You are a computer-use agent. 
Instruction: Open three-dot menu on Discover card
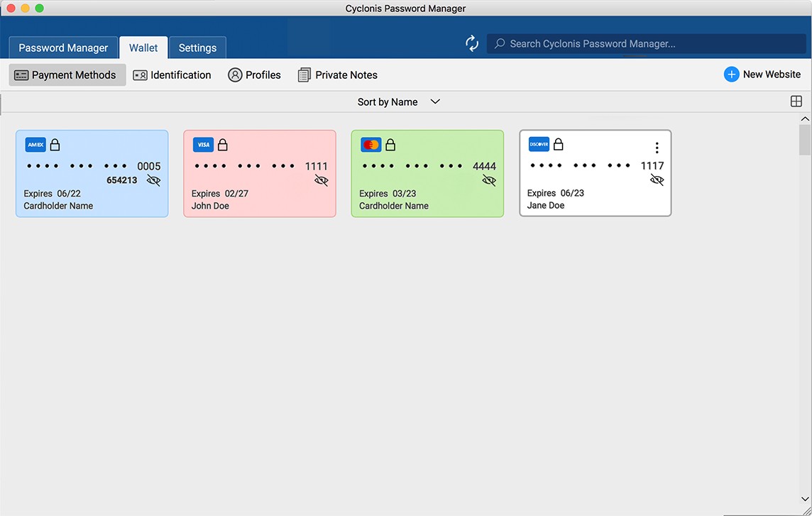click(x=657, y=148)
